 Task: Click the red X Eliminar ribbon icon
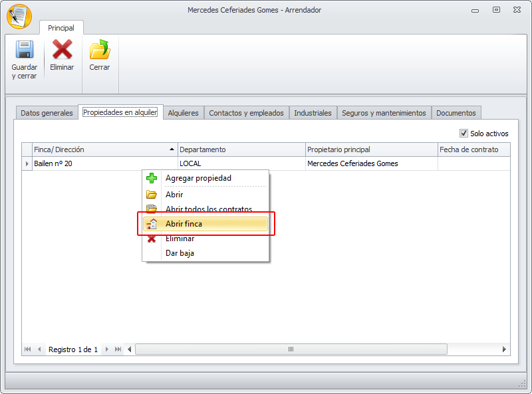click(x=62, y=49)
